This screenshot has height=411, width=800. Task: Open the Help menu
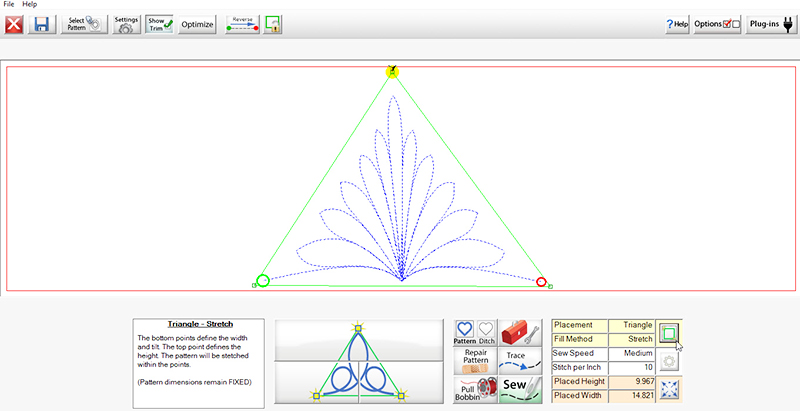pyautogui.click(x=31, y=5)
